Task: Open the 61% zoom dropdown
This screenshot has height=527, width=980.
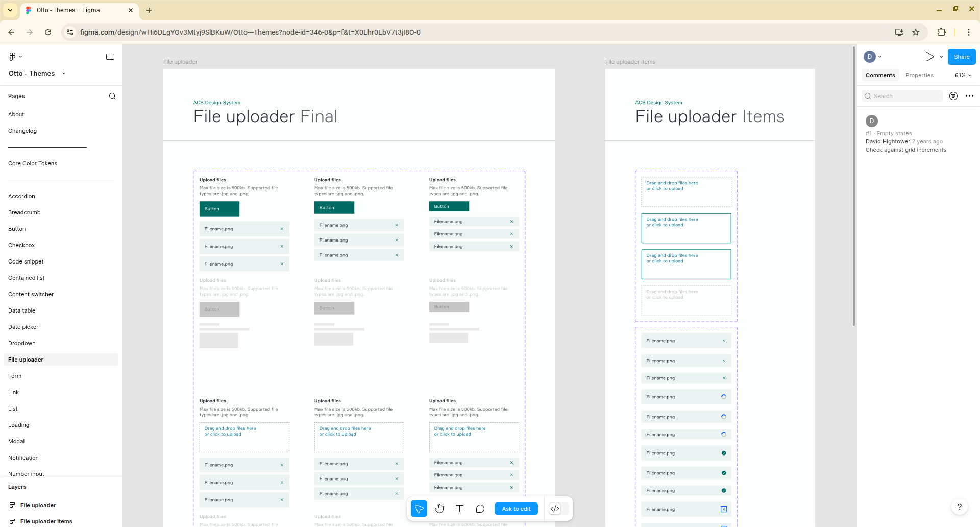Action: (x=963, y=75)
